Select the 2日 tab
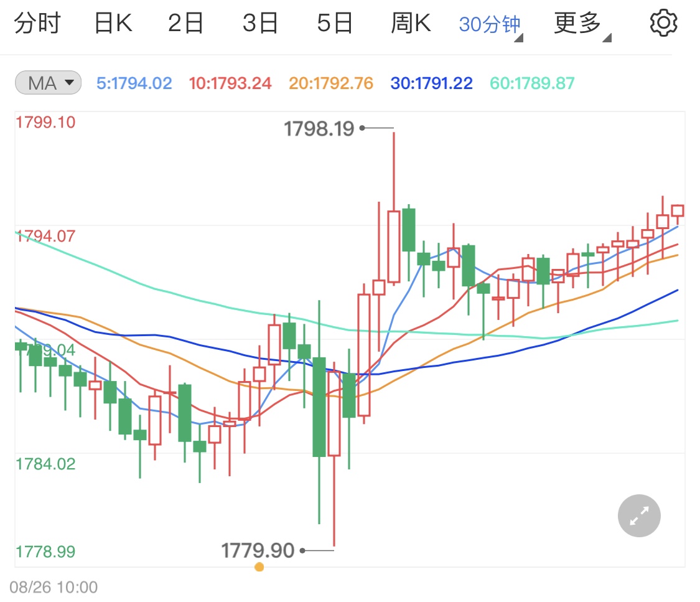700x602 pixels. click(185, 23)
